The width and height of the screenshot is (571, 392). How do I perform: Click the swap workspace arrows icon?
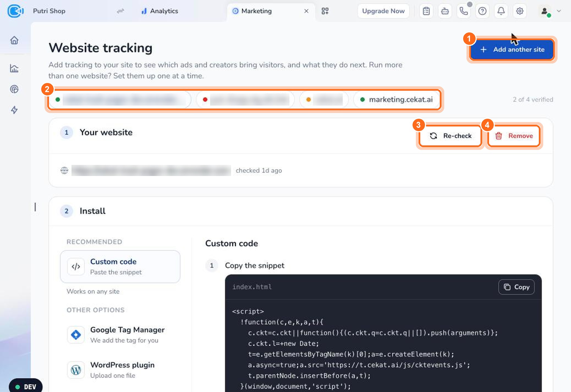click(x=120, y=11)
